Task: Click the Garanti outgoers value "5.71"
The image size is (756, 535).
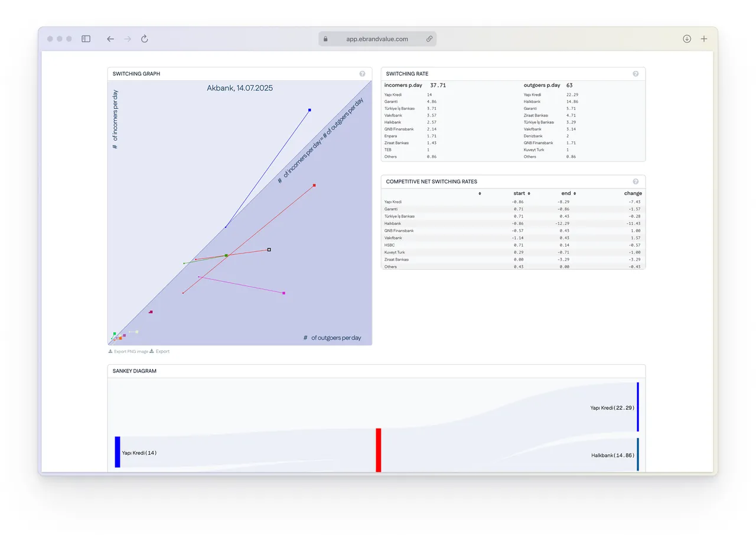Action: click(571, 109)
